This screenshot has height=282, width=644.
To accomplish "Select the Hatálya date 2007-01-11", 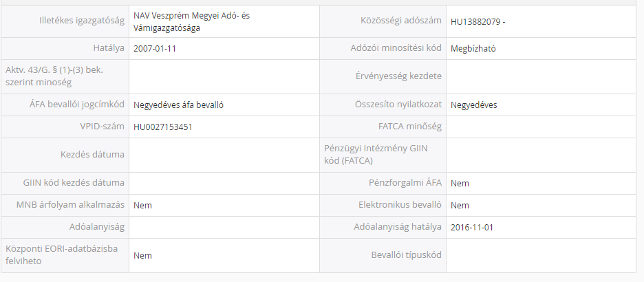I will click(x=154, y=48).
